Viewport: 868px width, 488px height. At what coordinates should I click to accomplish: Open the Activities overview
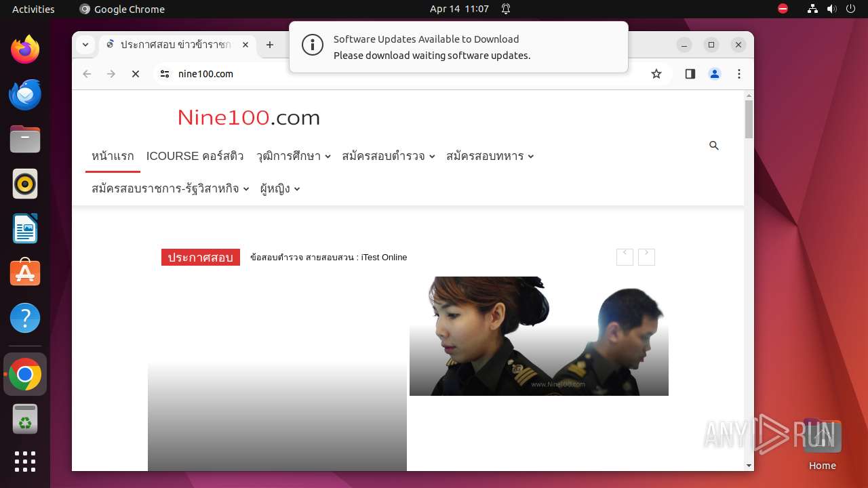pos(33,9)
